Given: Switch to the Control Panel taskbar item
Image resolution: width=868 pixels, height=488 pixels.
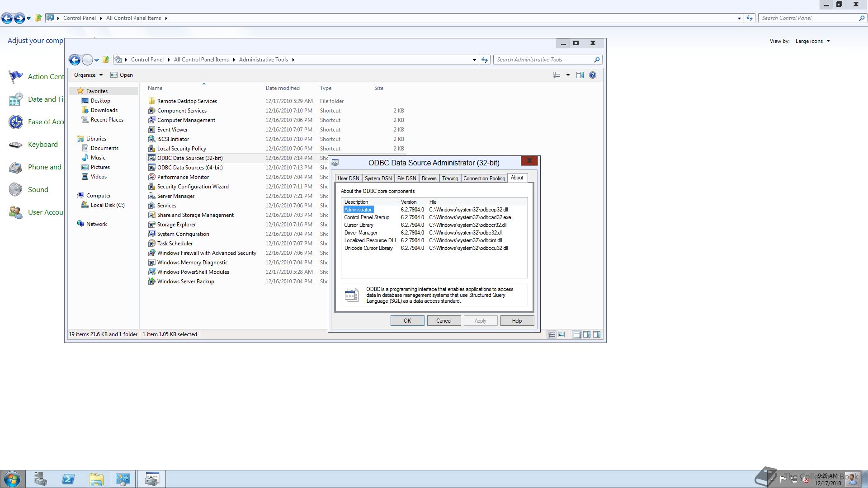Looking at the screenshot, I should click(x=123, y=479).
